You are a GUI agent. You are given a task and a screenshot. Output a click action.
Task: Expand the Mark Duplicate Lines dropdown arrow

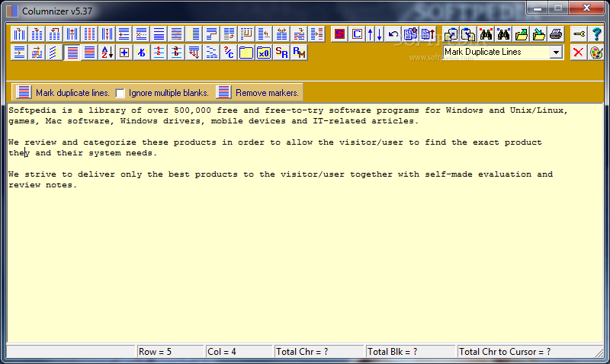click(557, 52)
